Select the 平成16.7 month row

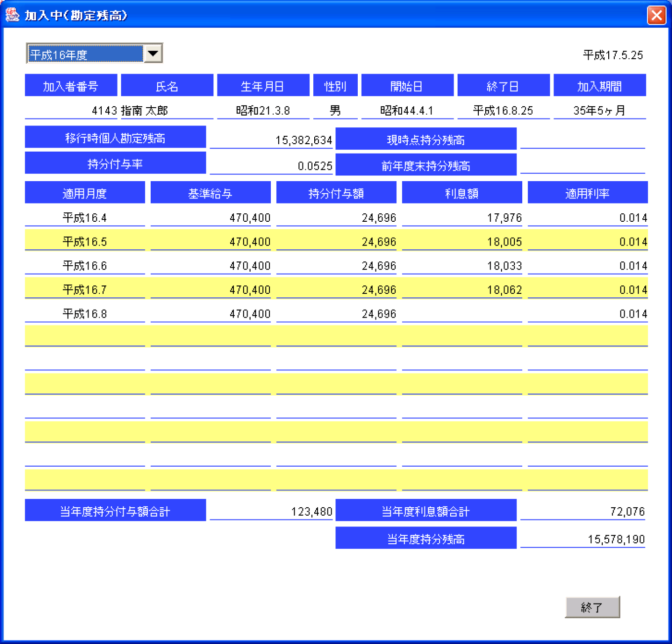(x=336, y=289)
